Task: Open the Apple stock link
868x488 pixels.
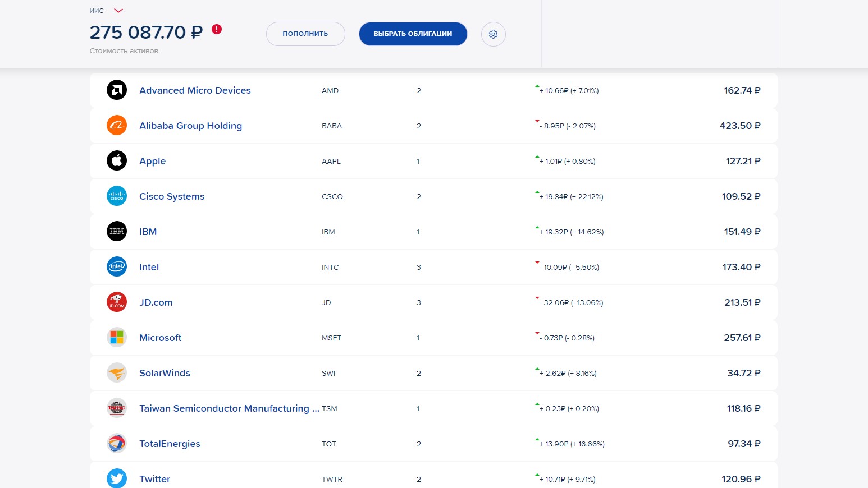Action: 152,161
